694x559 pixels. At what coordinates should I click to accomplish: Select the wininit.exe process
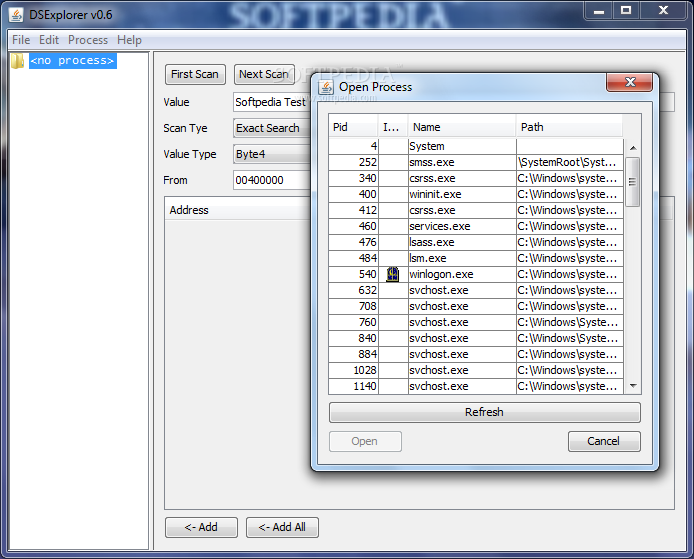(476, 194)
